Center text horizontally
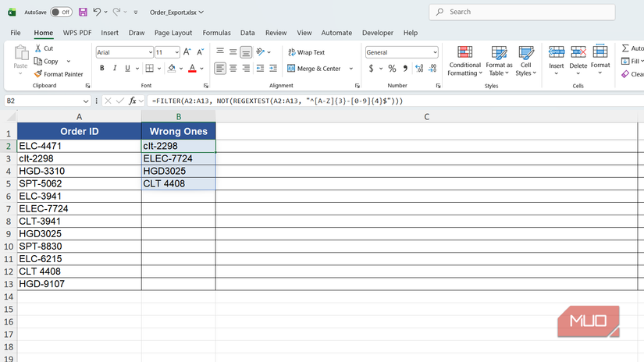Image resolution: width=644 pixels, height=362 pixels. 233,68
